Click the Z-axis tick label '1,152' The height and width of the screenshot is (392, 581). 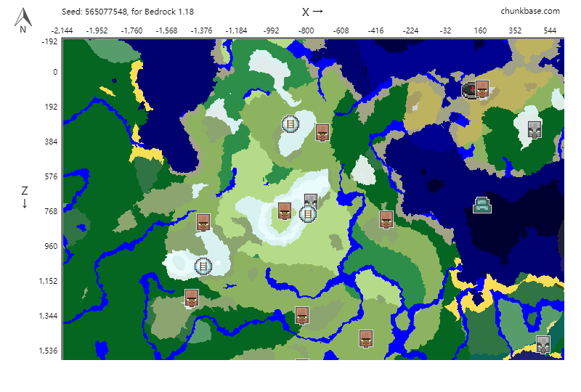click(48, 281)
